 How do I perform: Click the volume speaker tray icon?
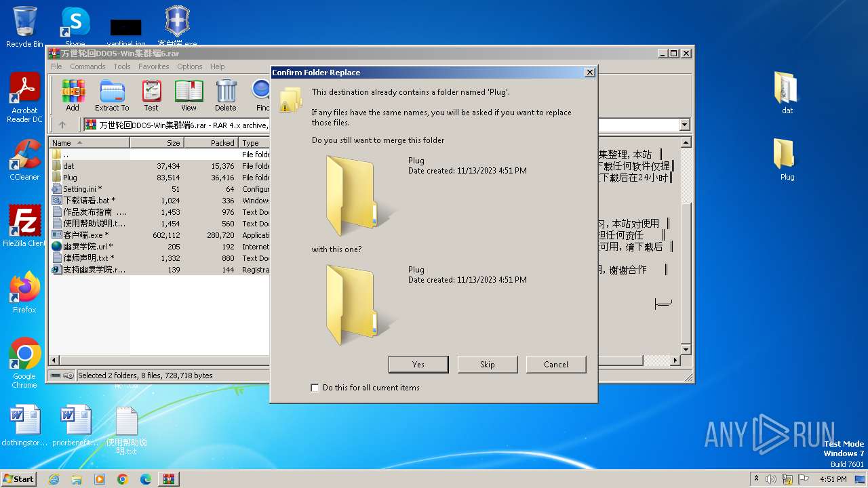click(x=771, y=479)
